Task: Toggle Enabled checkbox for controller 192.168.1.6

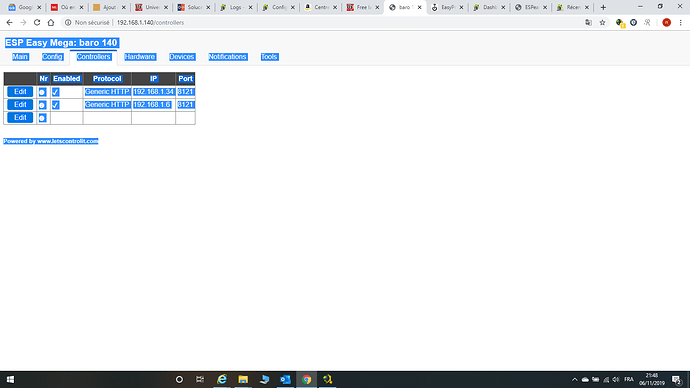Action: (55, 105)
